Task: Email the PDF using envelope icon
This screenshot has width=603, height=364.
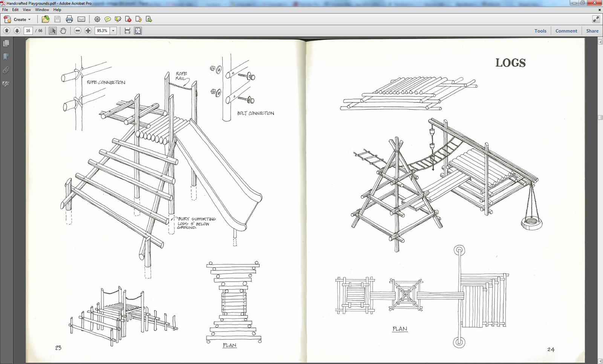Action: click(x=81, y=19)
